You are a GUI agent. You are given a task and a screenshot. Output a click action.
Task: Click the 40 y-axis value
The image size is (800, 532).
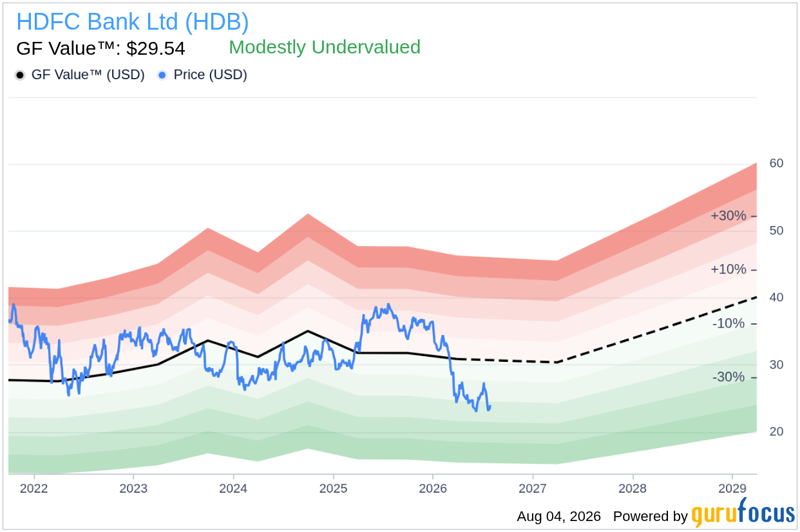click(776, 298)
